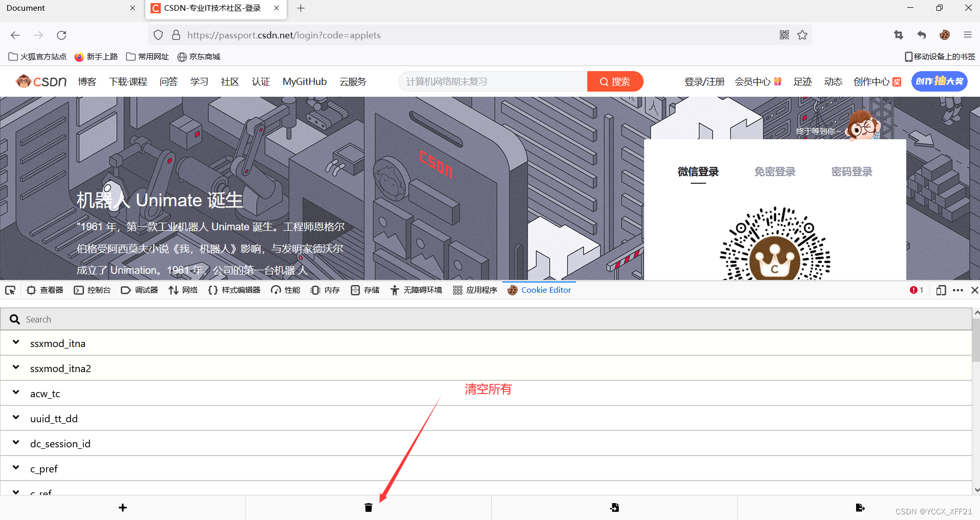Image resolution: width=980 pixels, height=520 pixels.
Task: Toggle responsive design mode in devtools
Action: [x=941, y=290]
